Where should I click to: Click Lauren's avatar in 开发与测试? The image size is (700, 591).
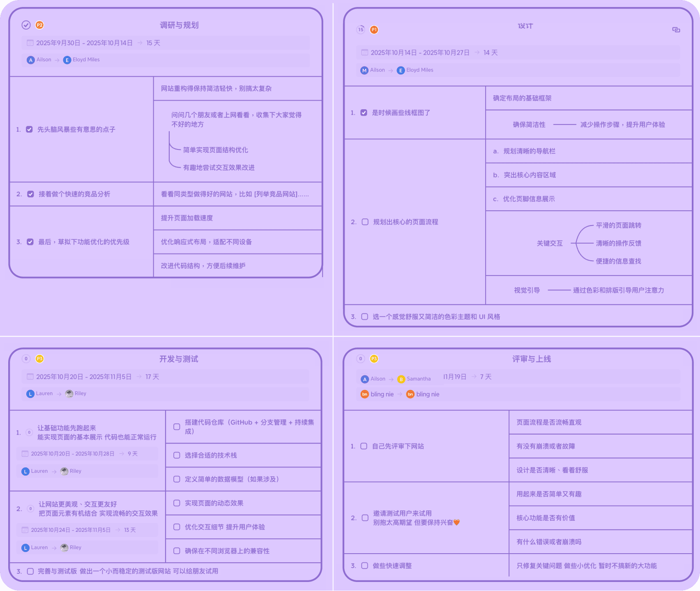30,393
